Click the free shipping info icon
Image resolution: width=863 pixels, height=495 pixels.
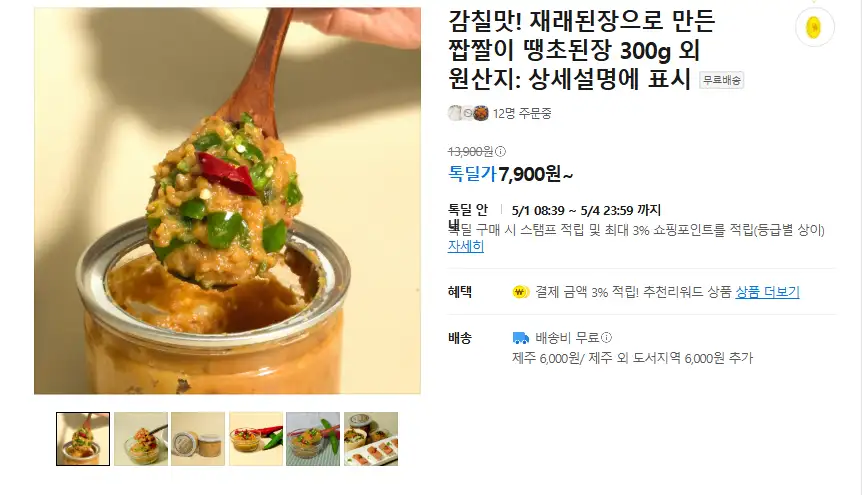point(607,338)
